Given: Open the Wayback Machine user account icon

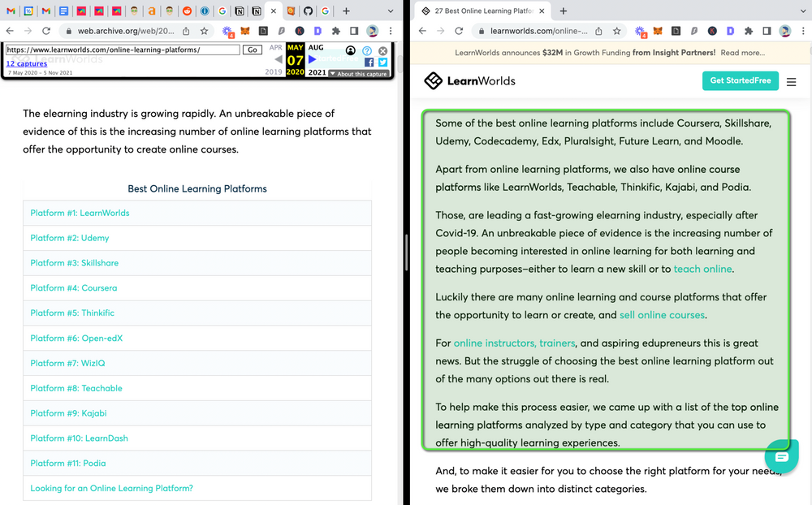Looking at the screenshot, I should (351, 50).
